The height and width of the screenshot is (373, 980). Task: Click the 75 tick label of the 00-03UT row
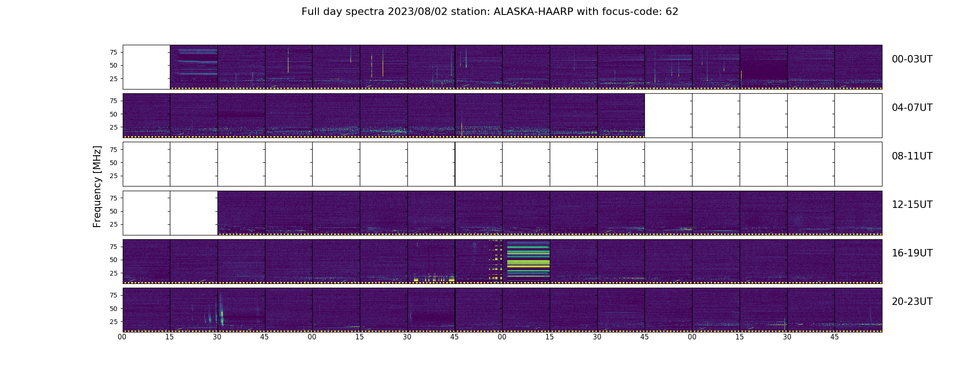(x=113, y=52)
